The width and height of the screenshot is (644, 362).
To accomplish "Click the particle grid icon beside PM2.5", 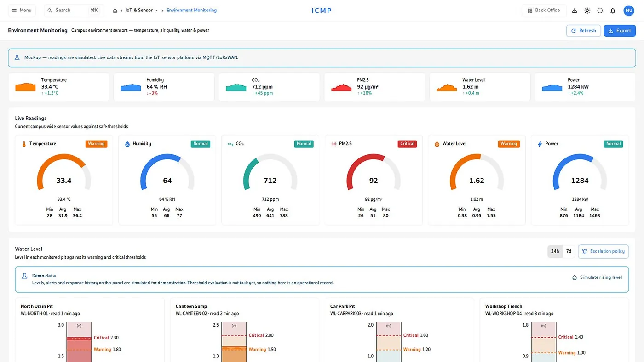I will pos(334,144).
